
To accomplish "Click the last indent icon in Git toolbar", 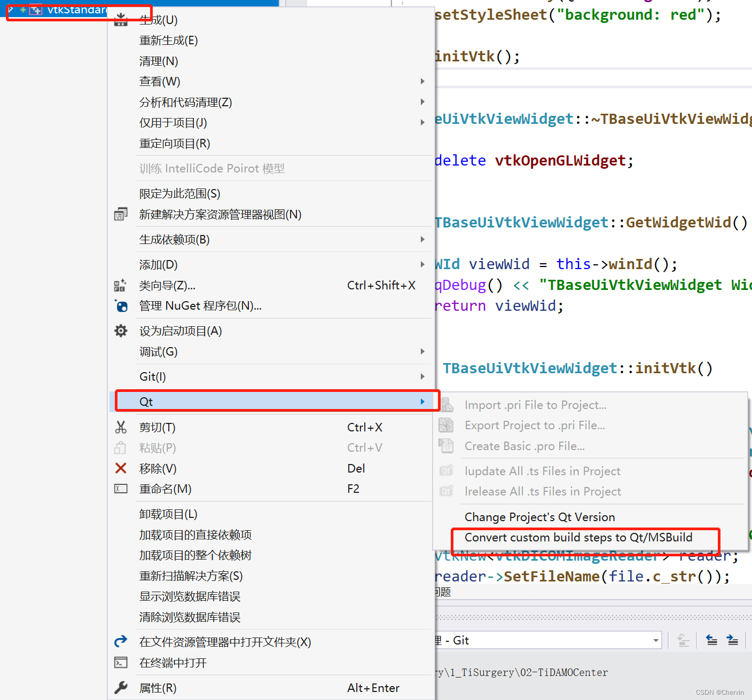I will click(732, 640).
